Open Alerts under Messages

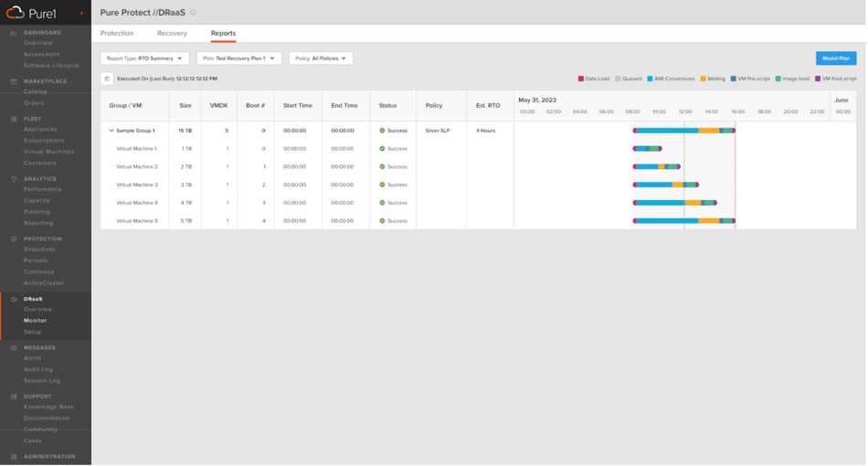click(x=33, y=358)
